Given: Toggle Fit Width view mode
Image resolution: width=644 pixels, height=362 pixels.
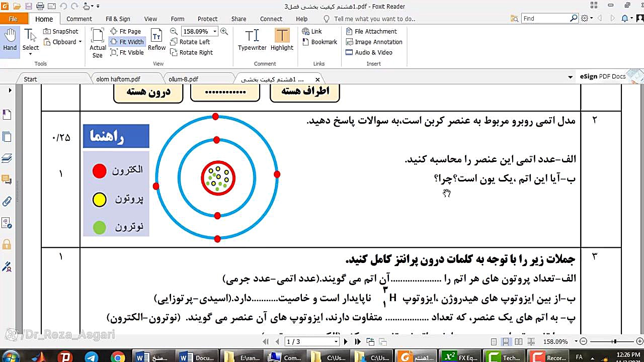Looking at the screenshot, I should (x=127, y=42).
